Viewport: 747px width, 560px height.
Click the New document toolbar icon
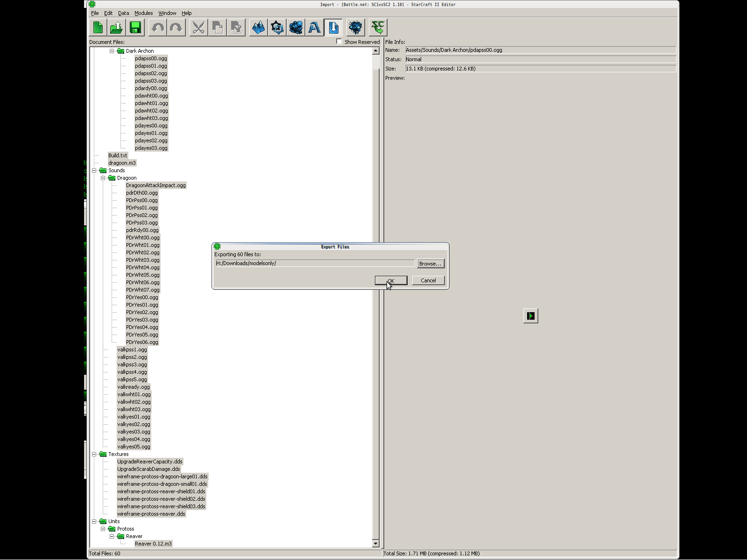(98, 28)
